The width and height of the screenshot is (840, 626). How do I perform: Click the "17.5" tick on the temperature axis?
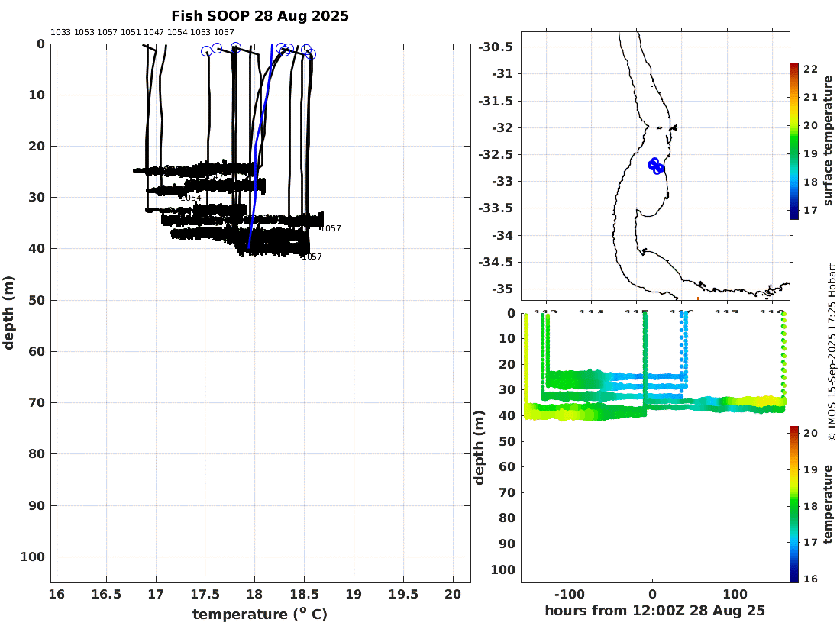pos(205,594)
